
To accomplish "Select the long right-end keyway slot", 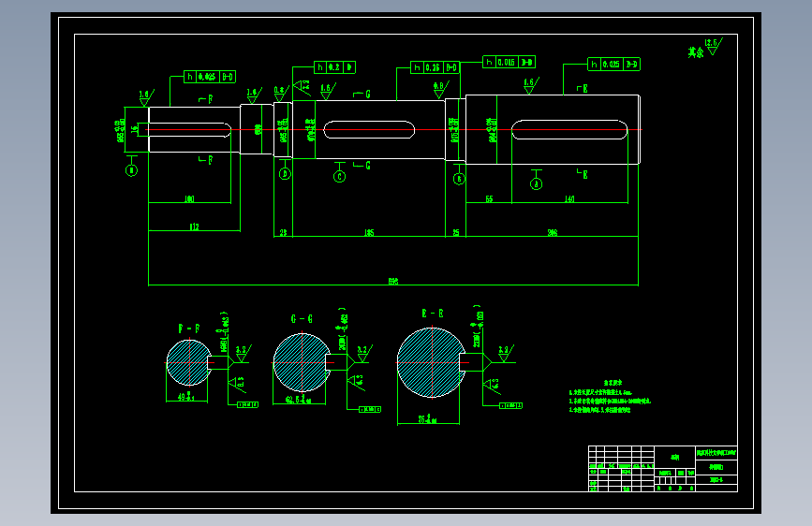I will [569, 129].
